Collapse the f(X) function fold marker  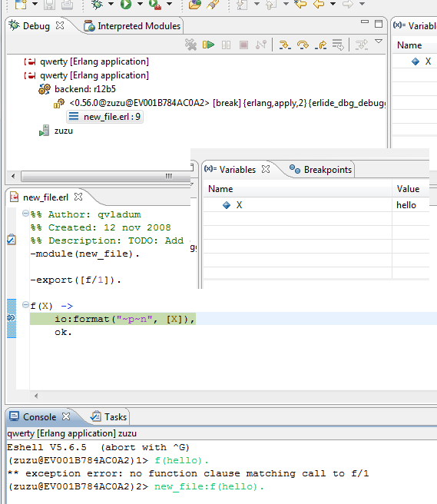click(25, 304)
